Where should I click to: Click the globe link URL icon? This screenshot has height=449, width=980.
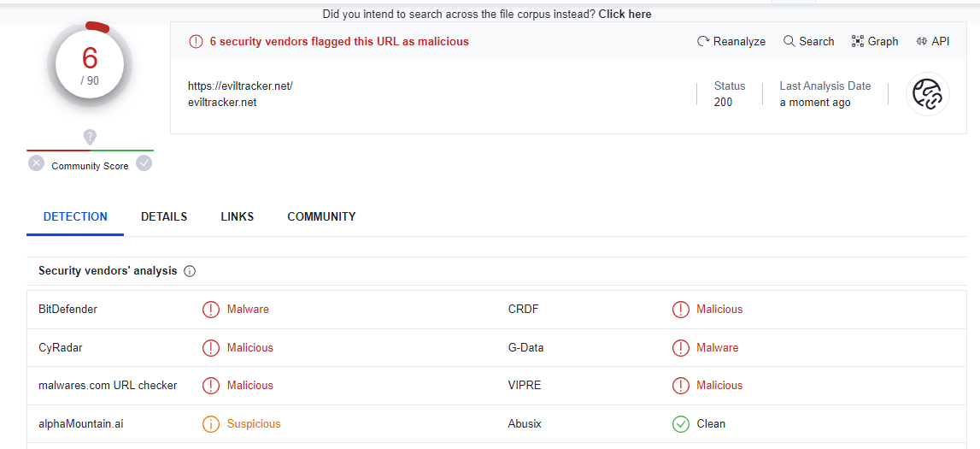(x=927, y=94)
